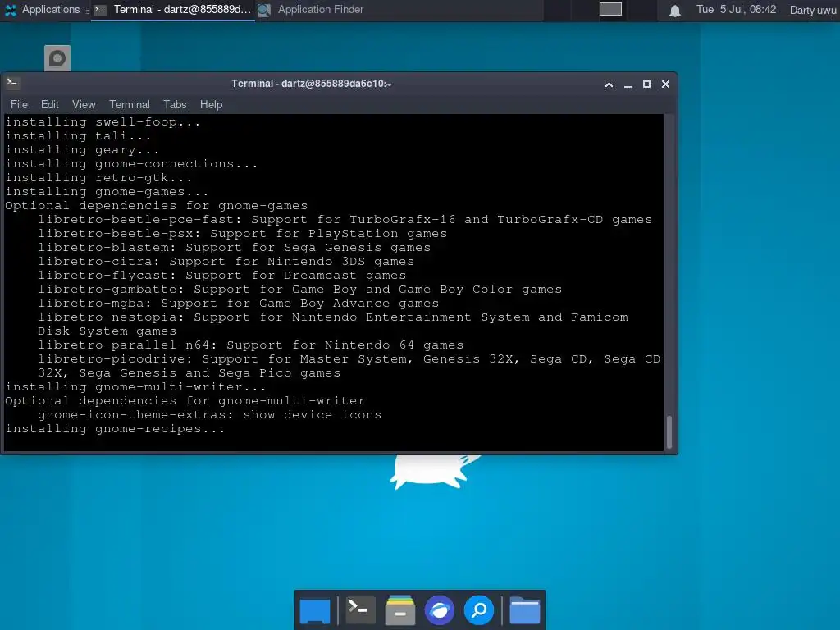The height and width of the screenshot is (630, 840).
Task: Open the file manager drawer icon in dock
Action: click(x=400, y=610)
